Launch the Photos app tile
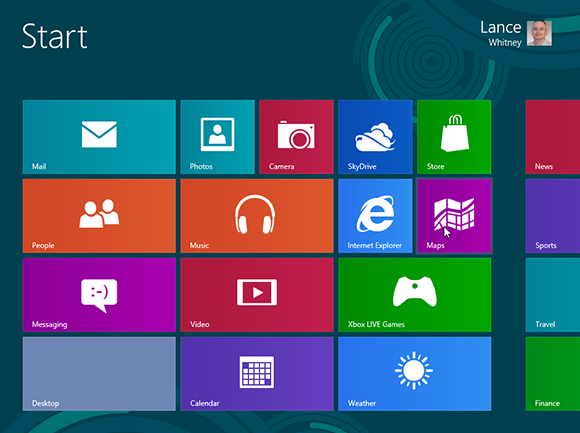580x433 pixels. pyautogui.click(x=218, y=137)
